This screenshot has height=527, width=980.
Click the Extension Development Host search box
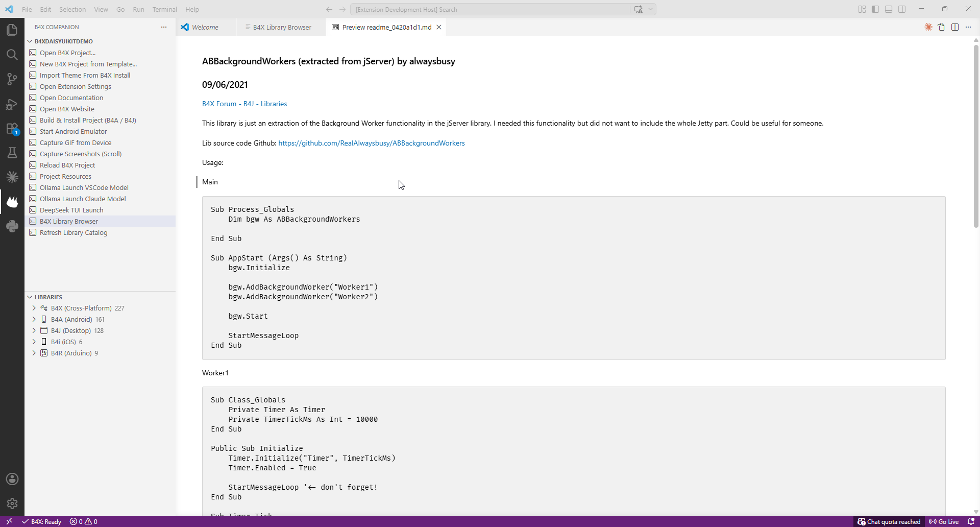pos(490,9)
